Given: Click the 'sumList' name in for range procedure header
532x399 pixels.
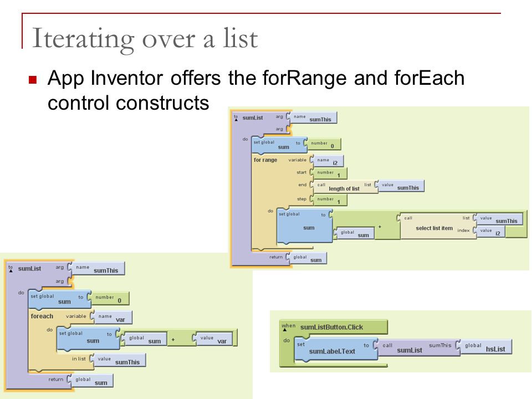Looking at the screenshot, I should (x=253, y=117).
